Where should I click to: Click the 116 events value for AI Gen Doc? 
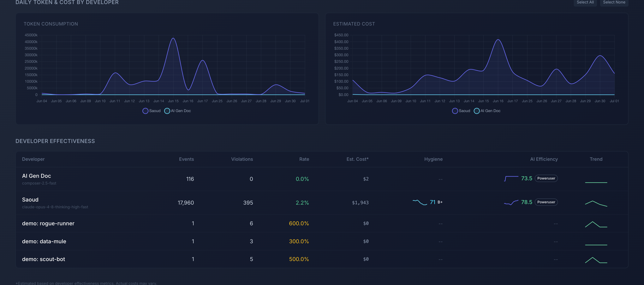(x=190, y=179)
